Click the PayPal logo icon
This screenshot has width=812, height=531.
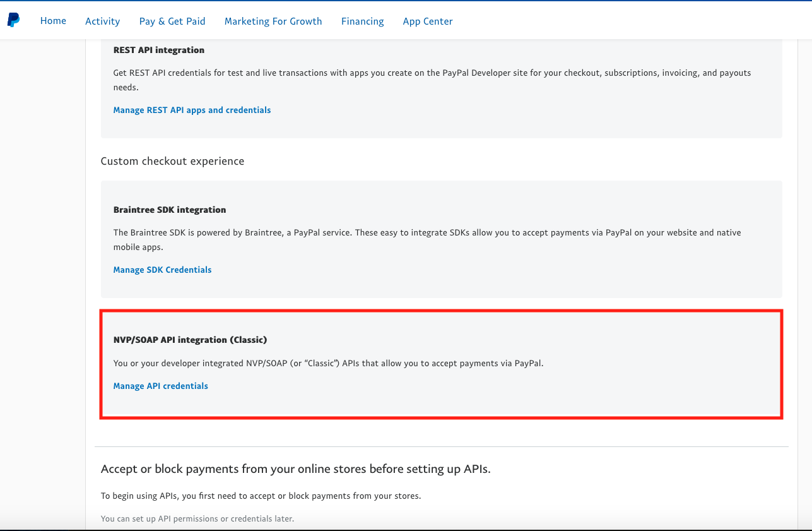click(x=13, y=20)
